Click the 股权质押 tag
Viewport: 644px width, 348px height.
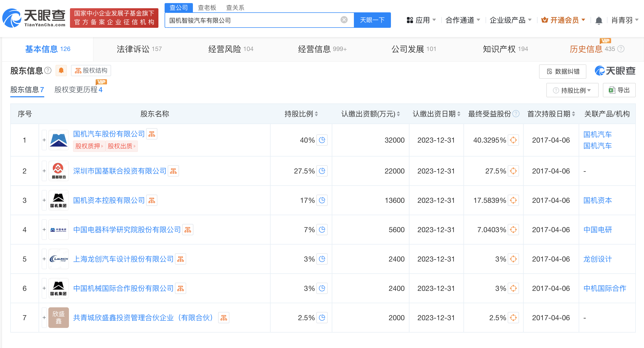pyautogui.click(x=89, y=146)
